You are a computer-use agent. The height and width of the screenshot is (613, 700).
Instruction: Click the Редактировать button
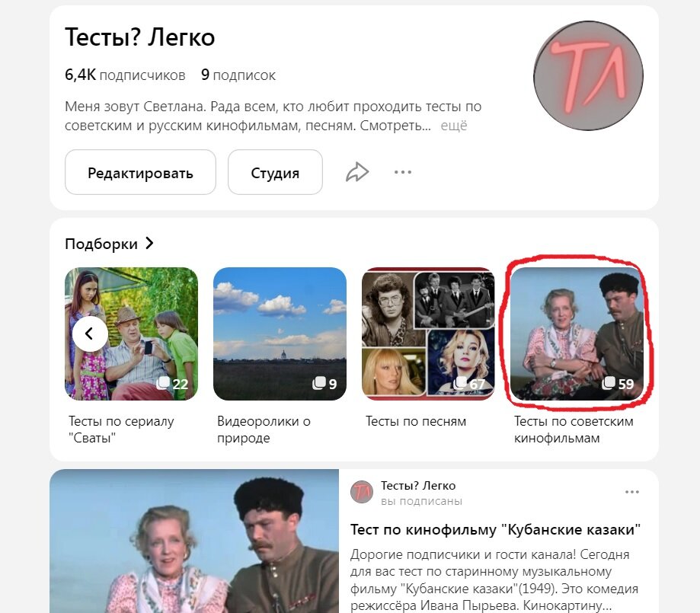[x=140, y=172]
